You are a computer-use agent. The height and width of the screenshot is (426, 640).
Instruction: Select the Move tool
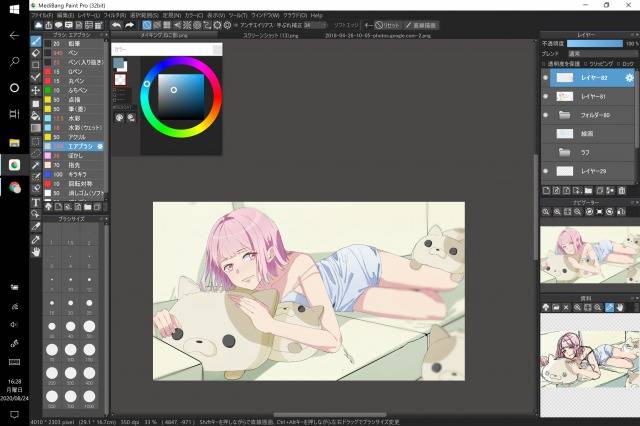[x=36, y=90]
